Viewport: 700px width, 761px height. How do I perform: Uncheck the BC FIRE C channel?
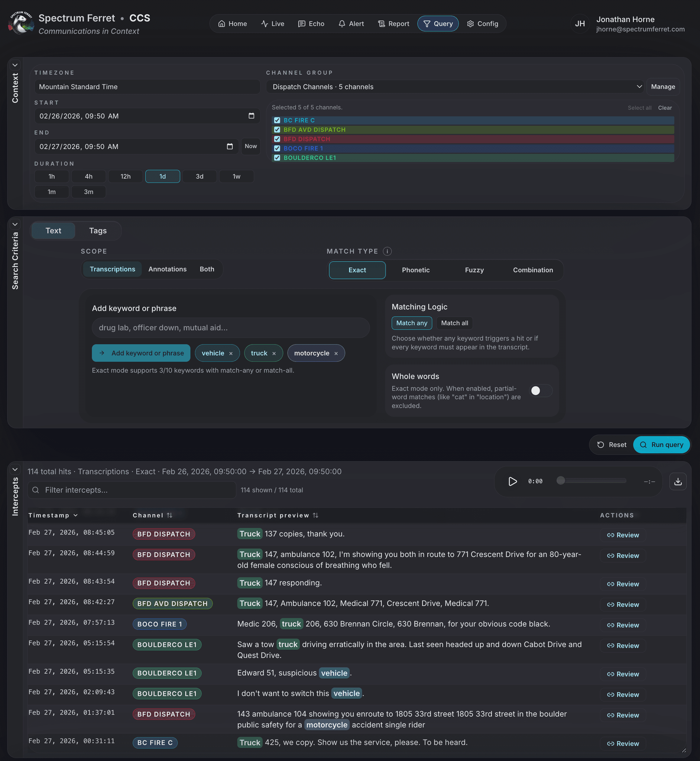277,120
